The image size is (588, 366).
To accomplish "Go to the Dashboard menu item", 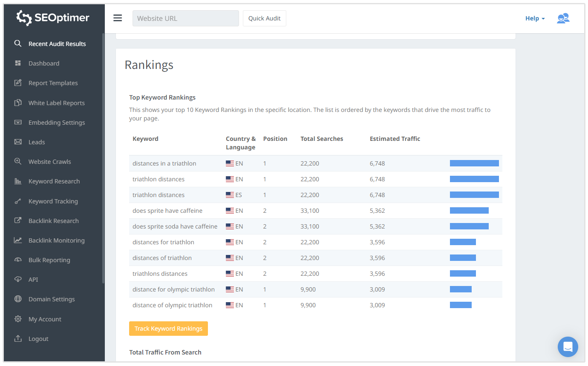I will click(44, 63).
